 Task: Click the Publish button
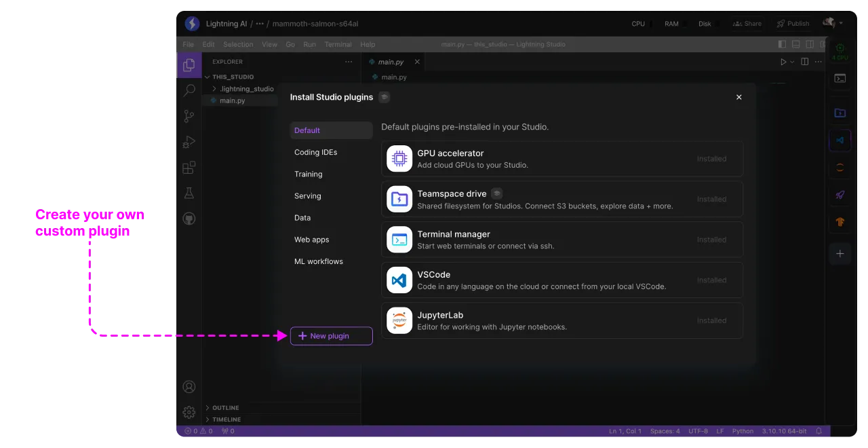(x=793, y=24)
